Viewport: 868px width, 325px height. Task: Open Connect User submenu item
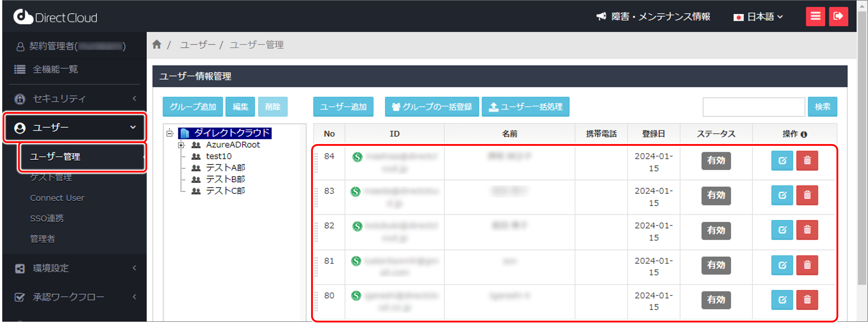(x=57, y=198)
